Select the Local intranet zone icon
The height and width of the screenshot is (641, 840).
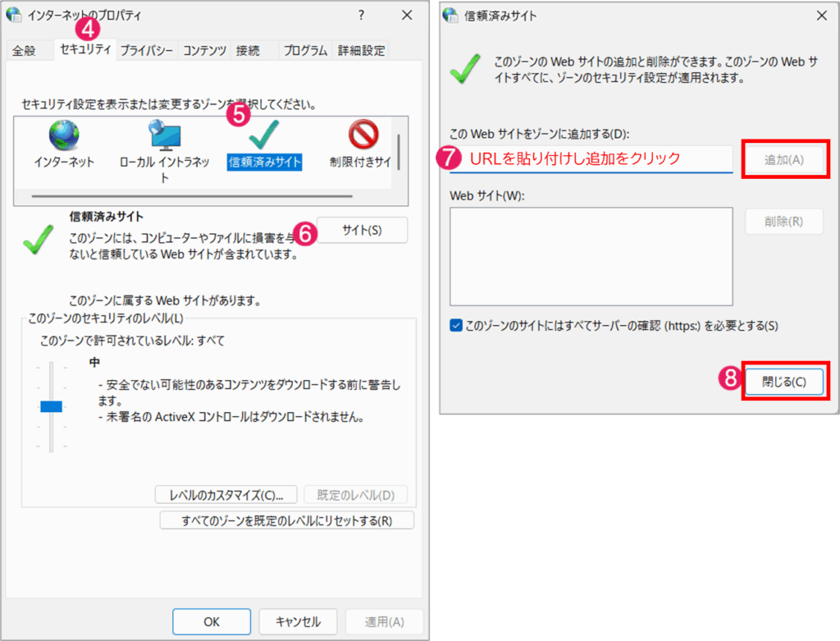click(164, 135)
